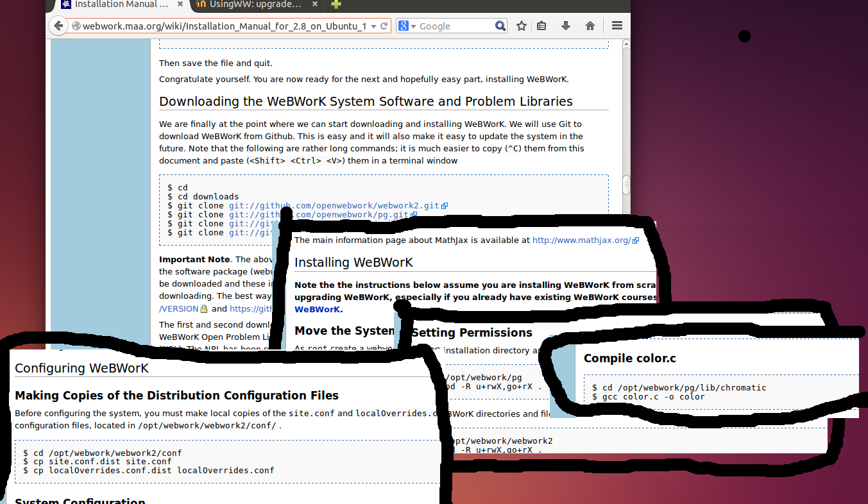Click the 'Making Copies of the Distribution Configuration Files' heading

click(x=176, y=395)
